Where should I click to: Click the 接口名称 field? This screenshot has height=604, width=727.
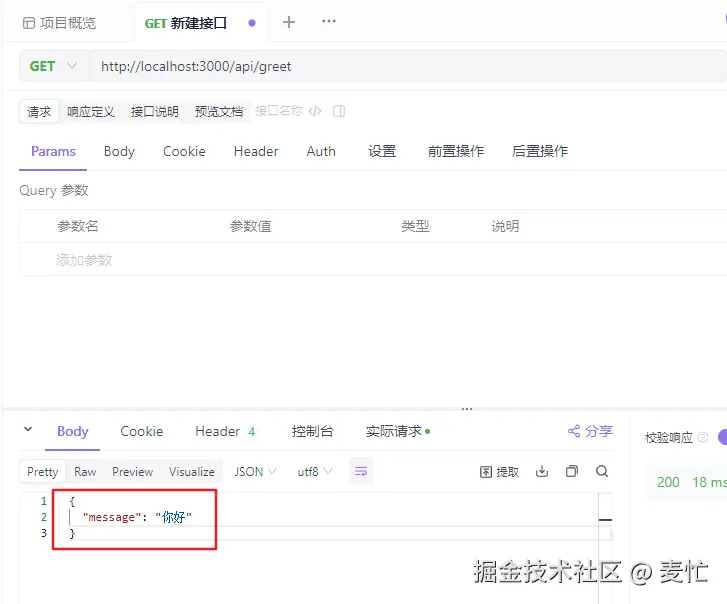(x=279, y=111)
